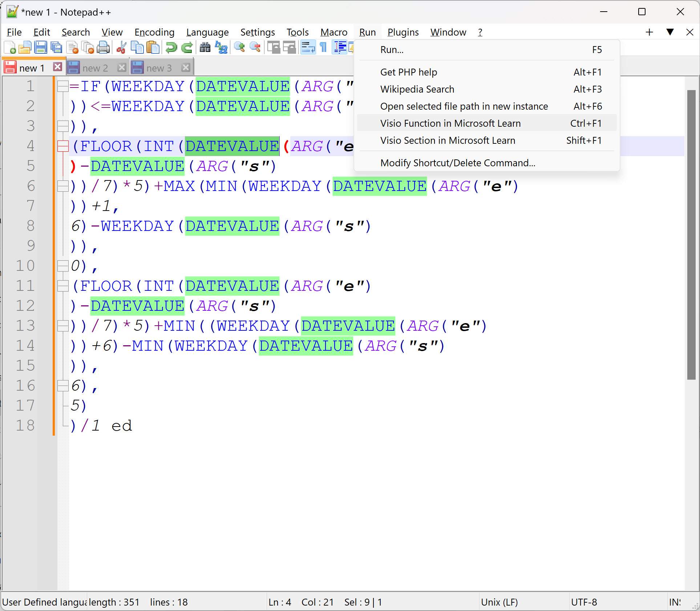Collapse the code fold at line 1

tap(62, 86)
